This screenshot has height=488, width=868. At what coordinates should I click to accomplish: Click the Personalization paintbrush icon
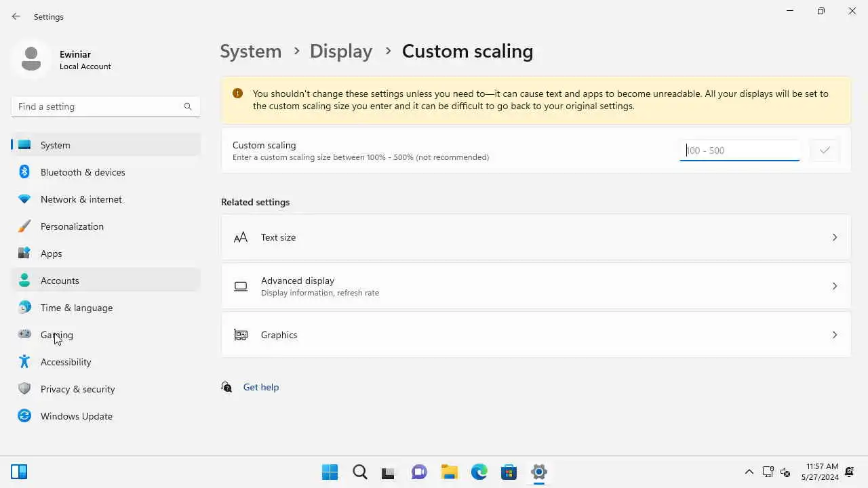pyautogui.click(x=24, y=226)
